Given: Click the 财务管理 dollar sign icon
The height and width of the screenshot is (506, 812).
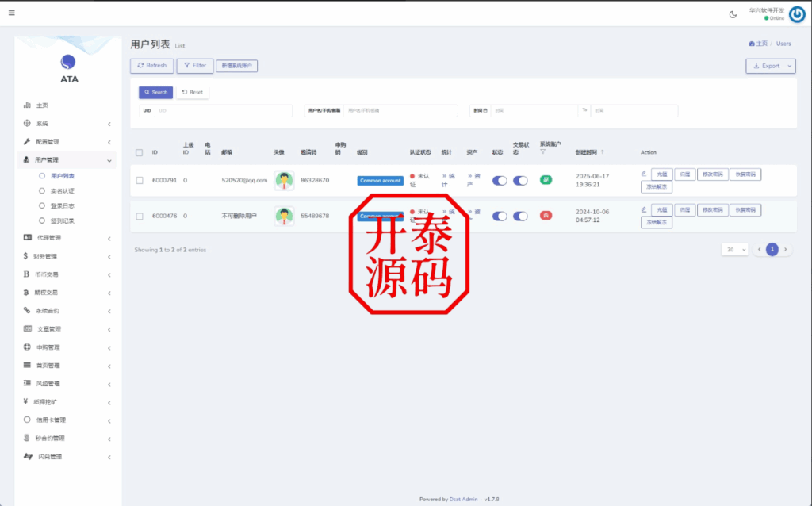Looking at the screenshot, I should (x=25, y=256).
